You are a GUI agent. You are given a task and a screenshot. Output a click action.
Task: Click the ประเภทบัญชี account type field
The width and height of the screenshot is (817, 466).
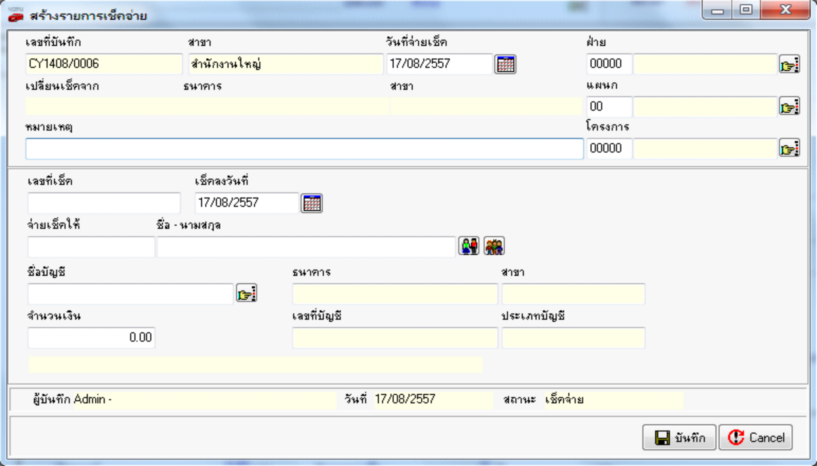(x=573, y=338)
